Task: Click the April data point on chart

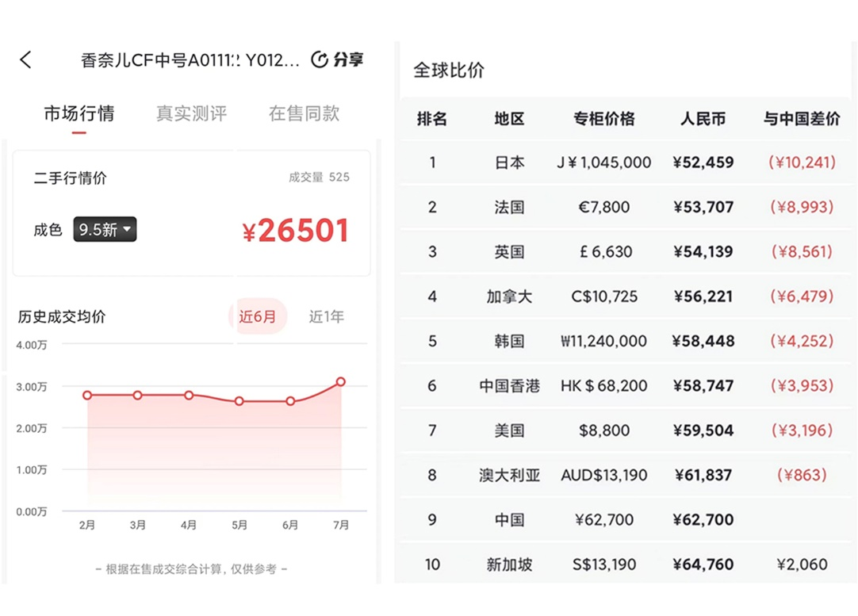Action: [189, 395]
